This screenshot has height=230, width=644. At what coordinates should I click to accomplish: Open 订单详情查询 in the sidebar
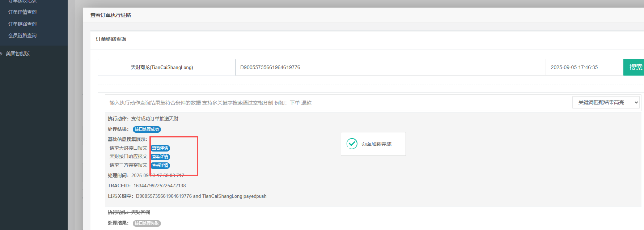coord(22,12)
